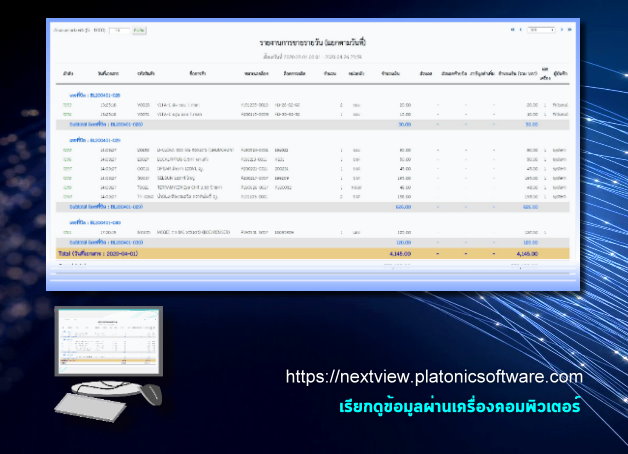Click the group header BL200401-028
The width and height of the screenshot is (628, 454).
[x=95, y=95]
